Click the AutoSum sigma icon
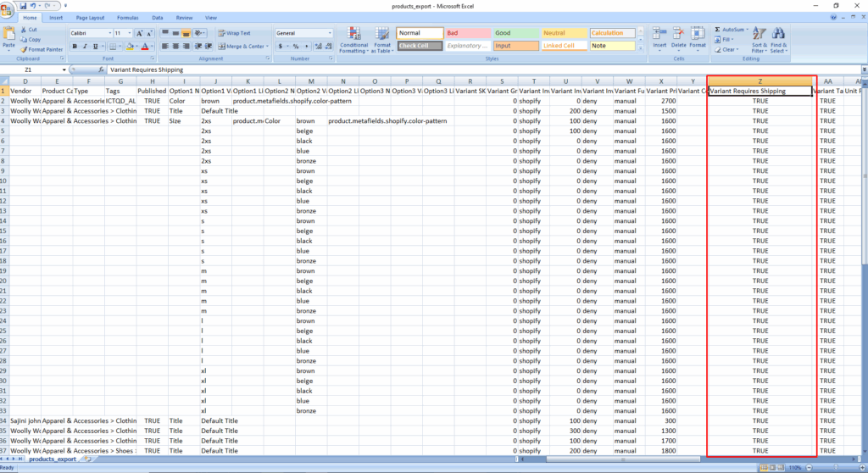 [x=717, y=29]
